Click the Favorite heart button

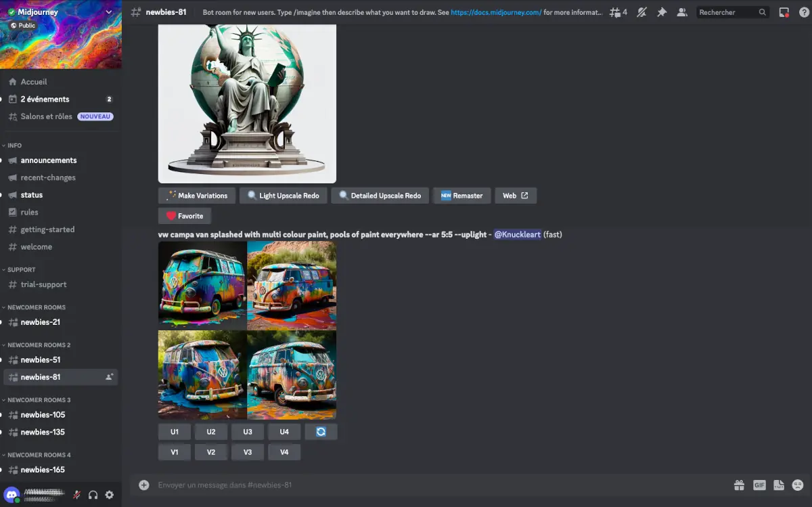coord(185,216)
